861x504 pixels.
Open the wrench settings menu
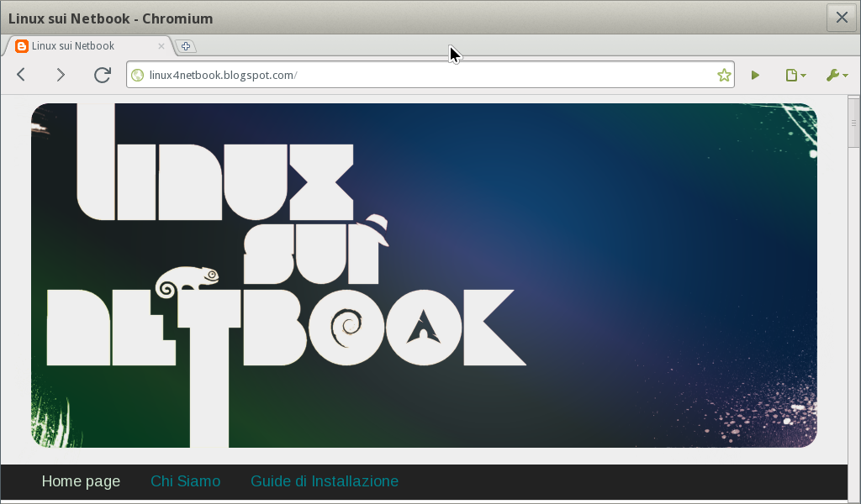[x=837, y=75]
